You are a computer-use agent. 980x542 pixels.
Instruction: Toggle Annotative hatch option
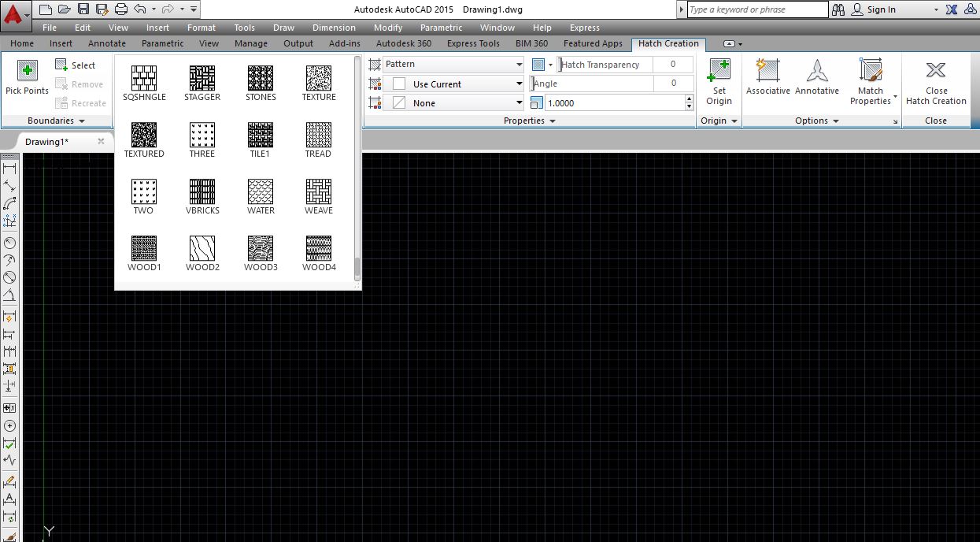click(x=817, y=77)
